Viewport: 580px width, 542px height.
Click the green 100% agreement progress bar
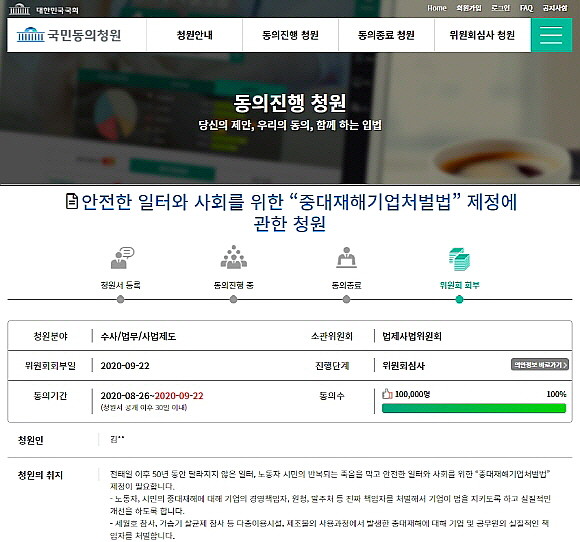coord(474,408)
